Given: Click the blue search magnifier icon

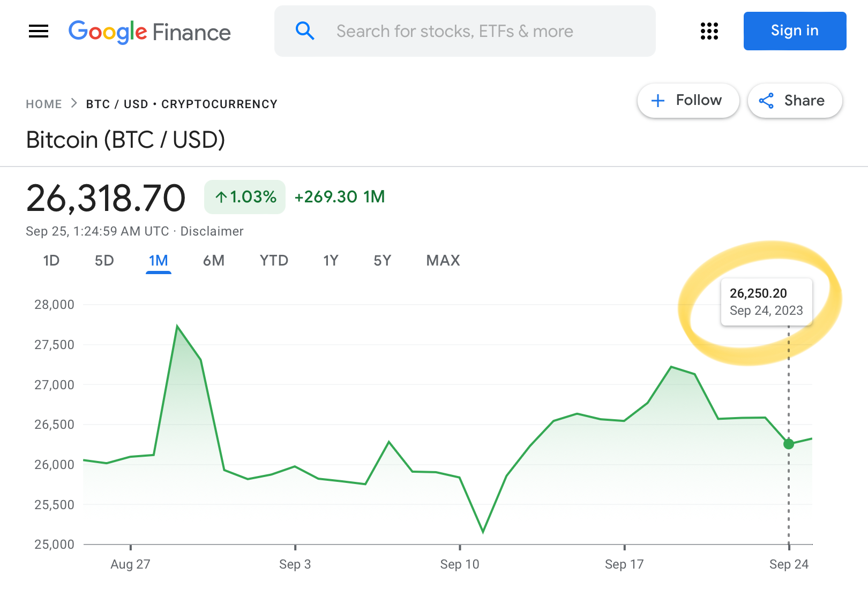Looking at the screenshot, I should coord(305,31).
